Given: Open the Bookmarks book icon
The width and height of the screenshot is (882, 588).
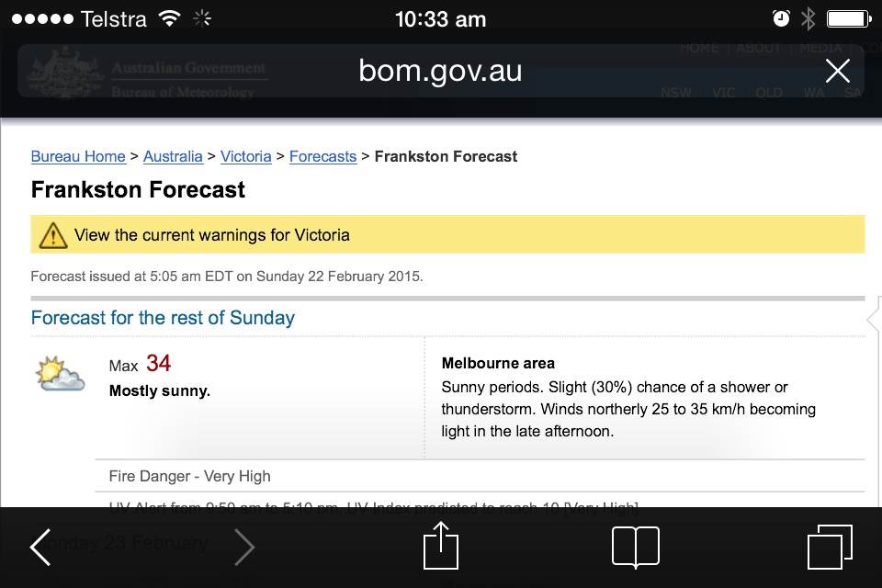Looking at the screenshot, I should tap(635, 548).
